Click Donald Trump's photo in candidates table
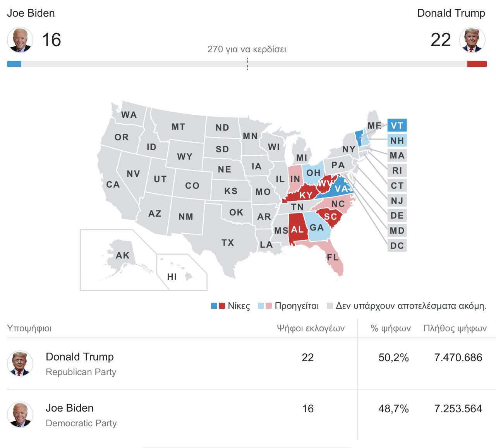Image resolution: width=496 pixels, height=448 pixels. (20, 364)
